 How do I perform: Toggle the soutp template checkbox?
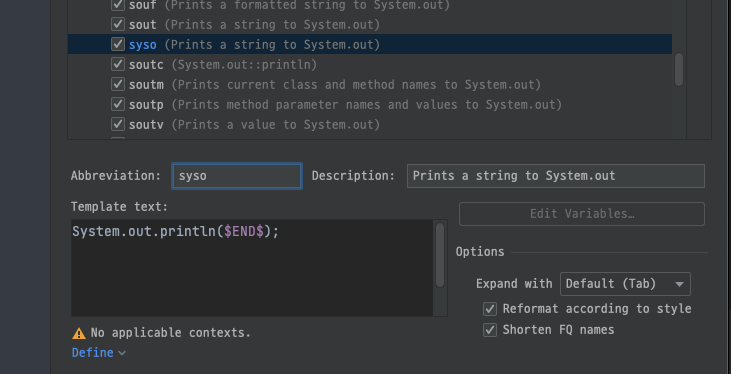pyautogui.click(x=118, y=104)
